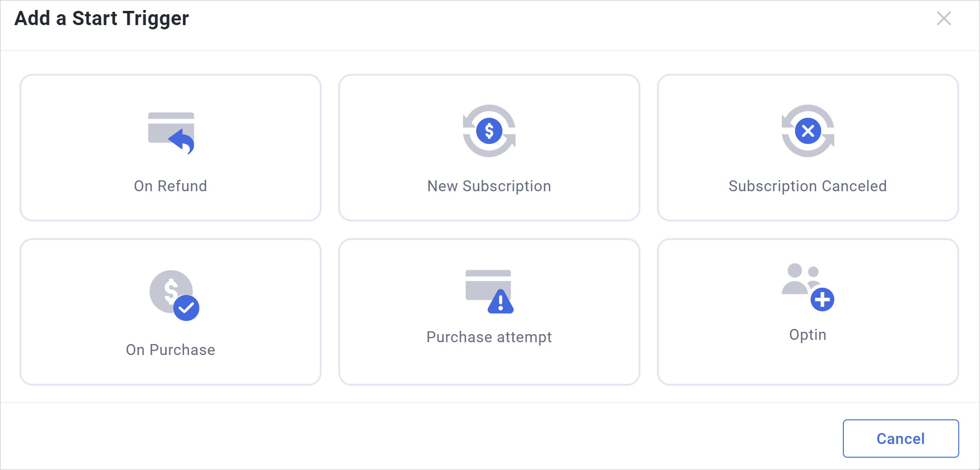Close the Add a Start Trigger dialog
The width and height of the screenshot is (980, 470).
pos(944,18)
